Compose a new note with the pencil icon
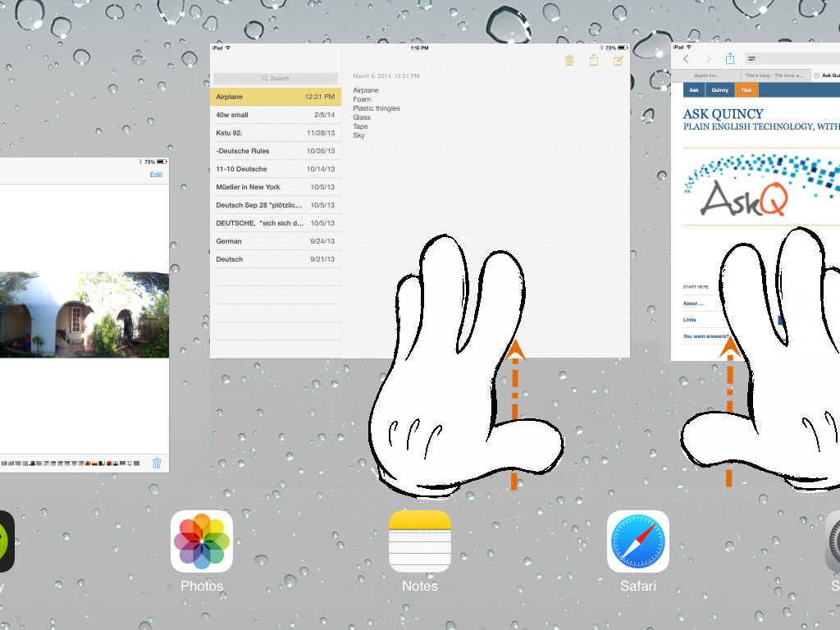Viewport: 840px width, 630px height. point(618,61)
